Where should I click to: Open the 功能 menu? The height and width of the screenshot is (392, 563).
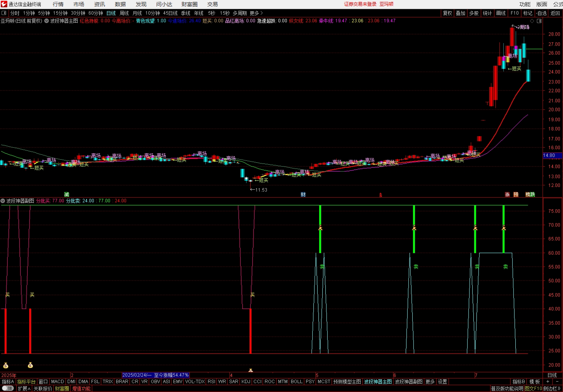[x=525, y=4]
